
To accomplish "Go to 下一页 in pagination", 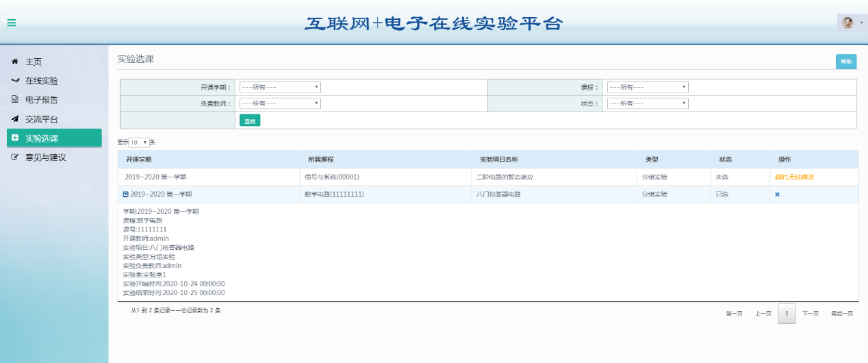I will tap(810, 314).
